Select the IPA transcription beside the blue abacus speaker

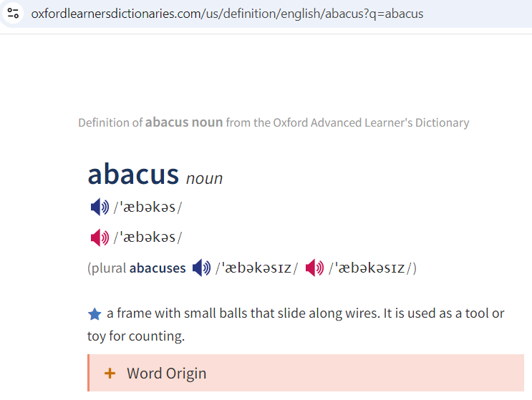[x=147, y=207]
